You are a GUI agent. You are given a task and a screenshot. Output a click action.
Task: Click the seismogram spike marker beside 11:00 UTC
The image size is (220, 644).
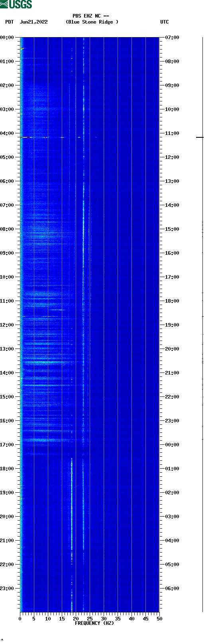(x=200, y=137)
